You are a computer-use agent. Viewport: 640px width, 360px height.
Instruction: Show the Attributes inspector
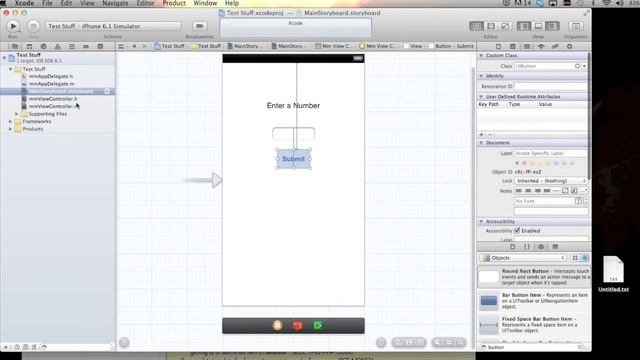(541, 47)
